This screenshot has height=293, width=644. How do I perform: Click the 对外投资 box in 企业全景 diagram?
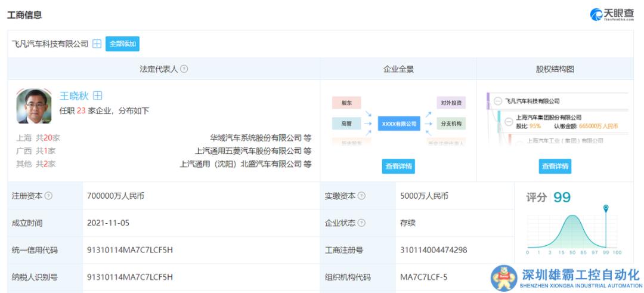[x=451, y=103]
